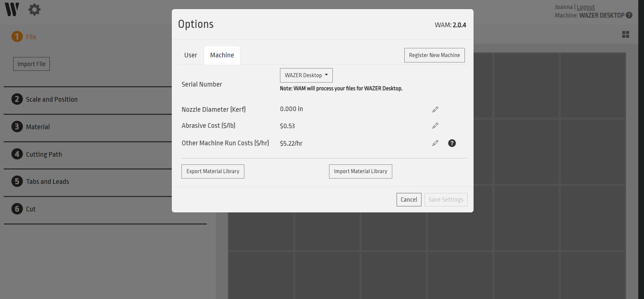
Task: Edit Nozzle Diameter with the pencil icon
Action: [x=435, y=109]
